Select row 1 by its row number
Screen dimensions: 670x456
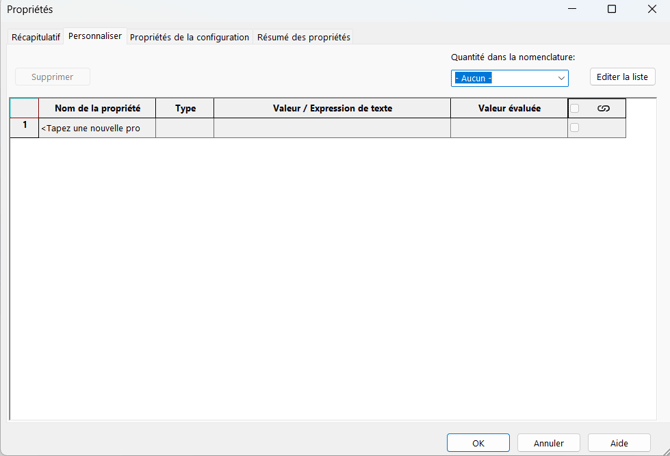click(24, 128)
